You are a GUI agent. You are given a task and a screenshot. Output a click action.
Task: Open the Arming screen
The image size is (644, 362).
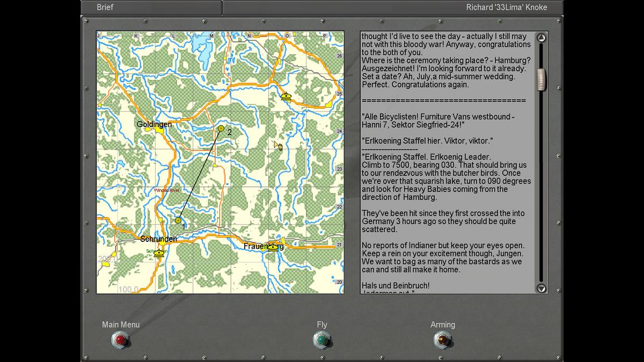[x=443, y=340]
